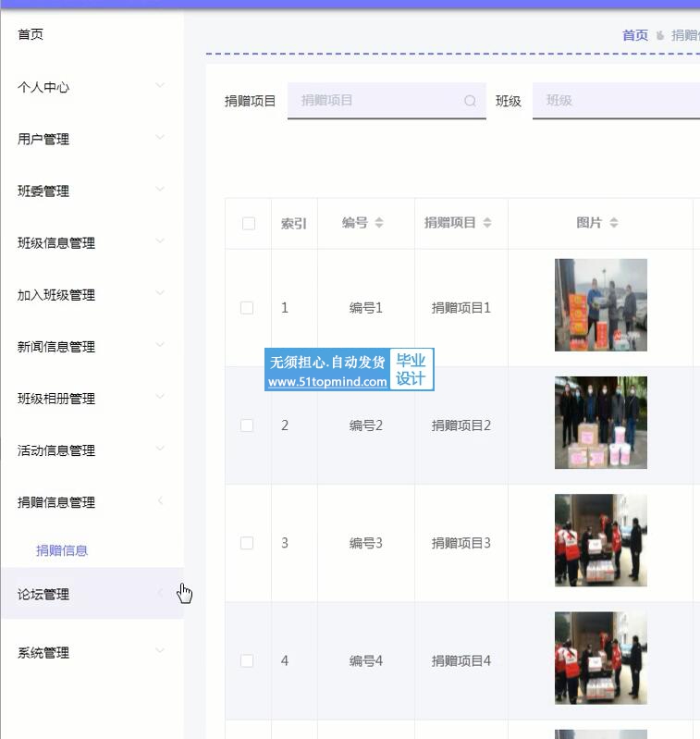Click the 编号1 table cell
The image size is (700, 739).
click(366, 308)
